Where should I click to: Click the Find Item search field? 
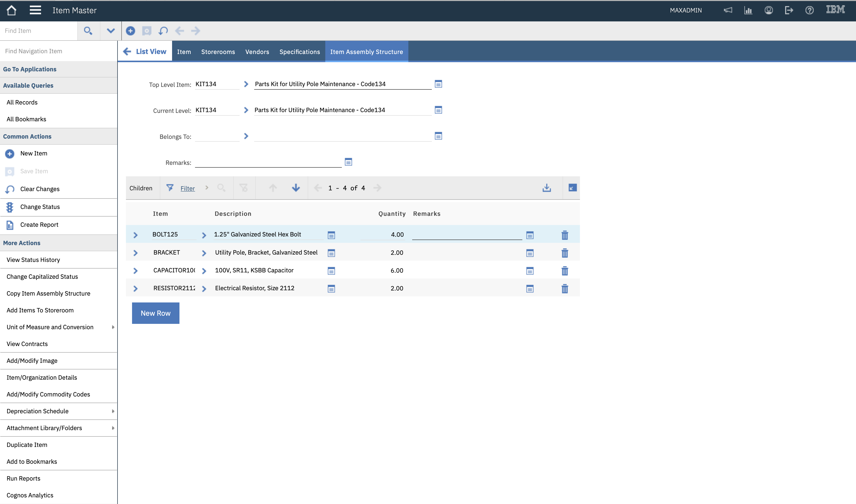pyautogui.click(x=39, y=31)
